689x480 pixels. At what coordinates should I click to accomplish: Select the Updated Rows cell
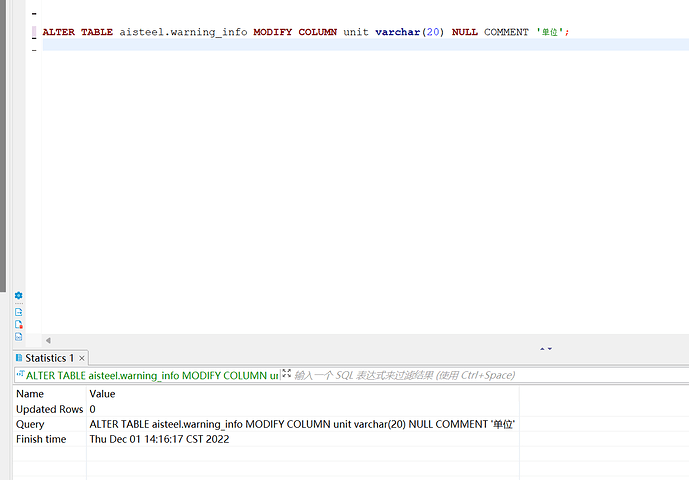(x=49, y=409)
